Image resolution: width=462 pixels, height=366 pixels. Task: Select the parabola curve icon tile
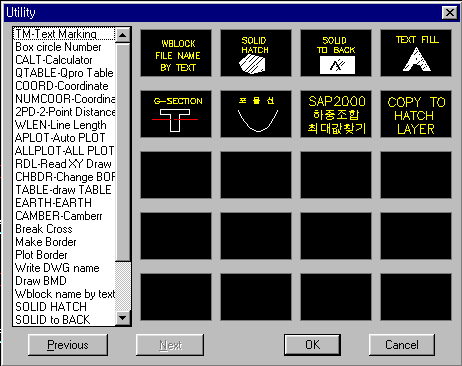tap(256, 114)
